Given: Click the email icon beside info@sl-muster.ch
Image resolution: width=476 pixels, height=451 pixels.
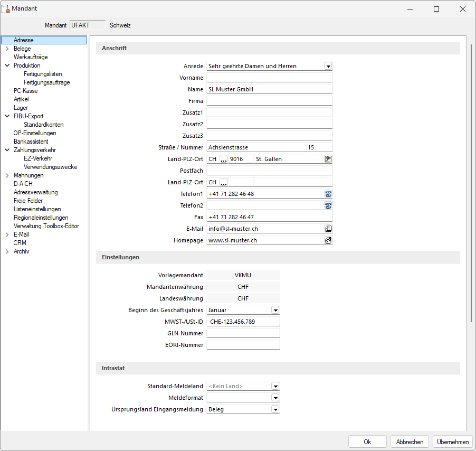Looking at the screenshot, I should point(328,229).
